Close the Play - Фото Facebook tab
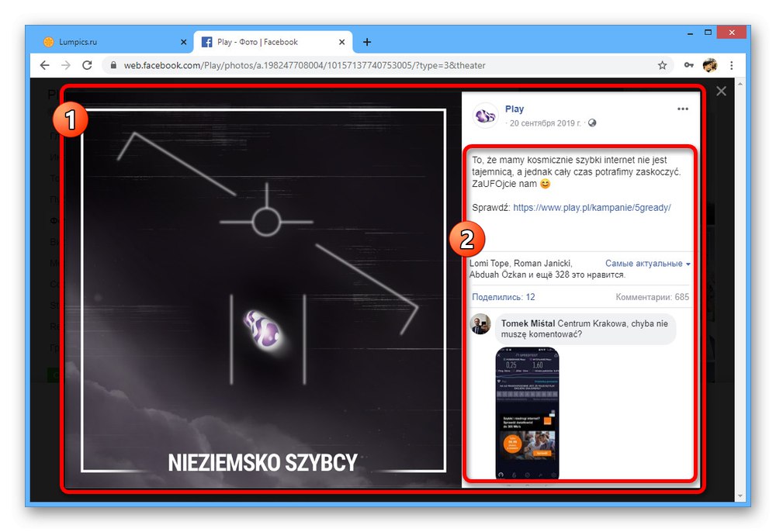This screenshot has height=532, width=776. coord(341,42)
